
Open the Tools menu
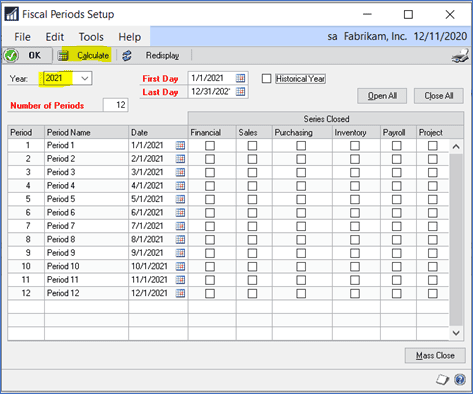(x=91, y=37)
